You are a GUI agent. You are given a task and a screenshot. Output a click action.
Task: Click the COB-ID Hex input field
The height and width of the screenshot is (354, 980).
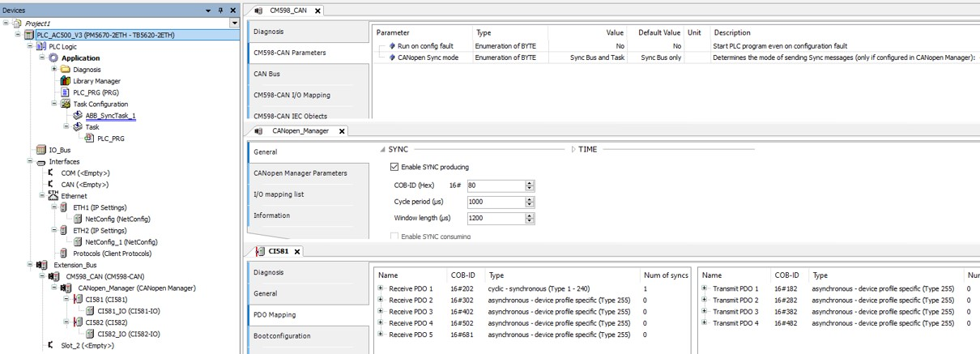coord(494,186)
